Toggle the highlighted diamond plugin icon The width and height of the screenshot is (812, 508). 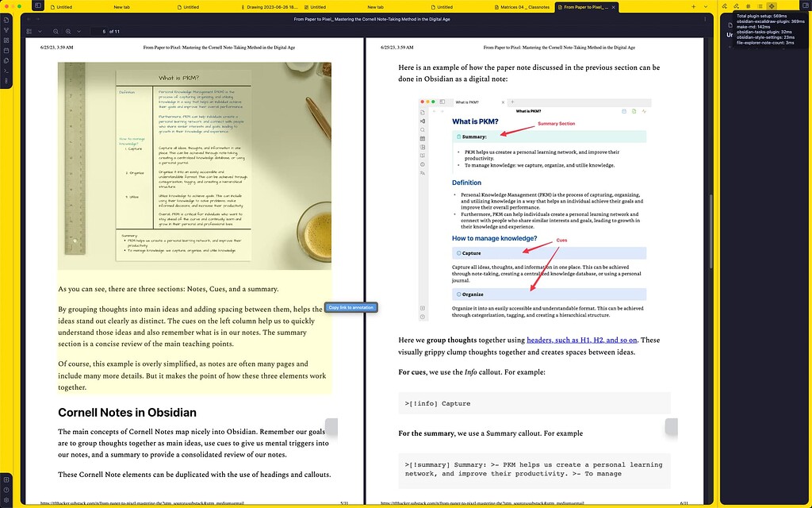pyautogui.click(x=772, y=6)
